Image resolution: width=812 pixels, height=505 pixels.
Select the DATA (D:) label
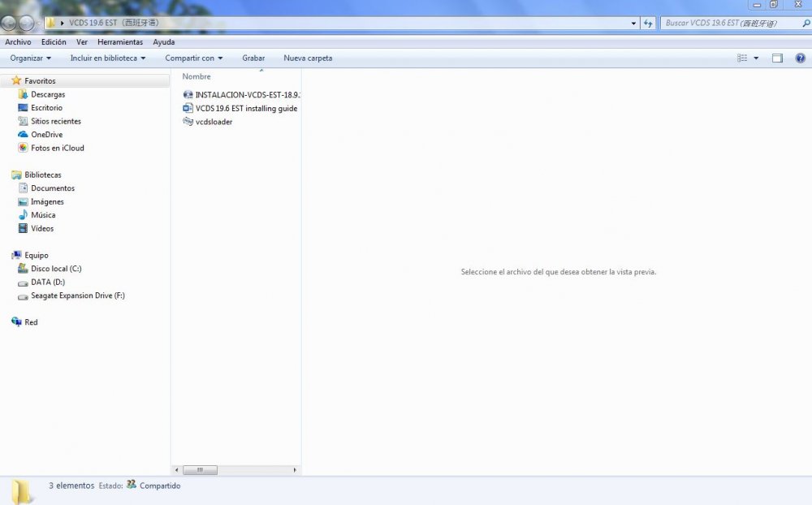tap(48, 282)
